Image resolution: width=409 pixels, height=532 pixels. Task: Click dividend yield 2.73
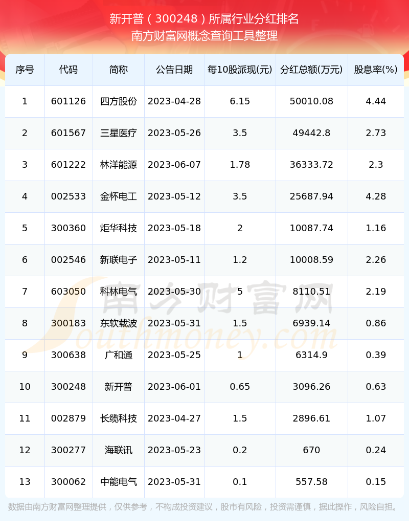click(x=376, y=132)
